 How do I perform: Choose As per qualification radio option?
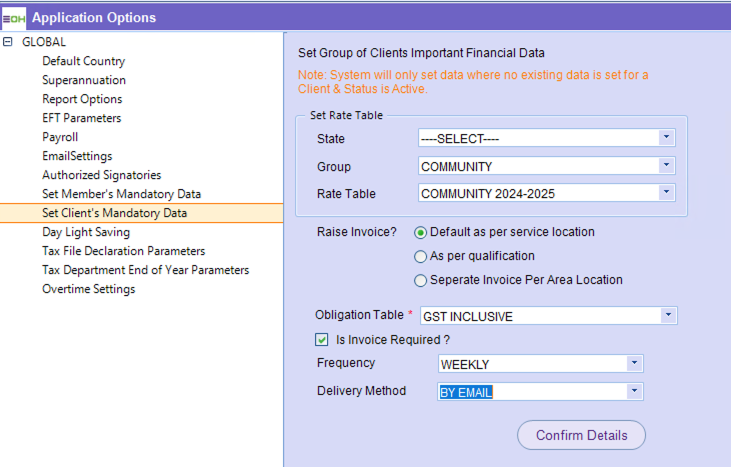pos(421,256)
